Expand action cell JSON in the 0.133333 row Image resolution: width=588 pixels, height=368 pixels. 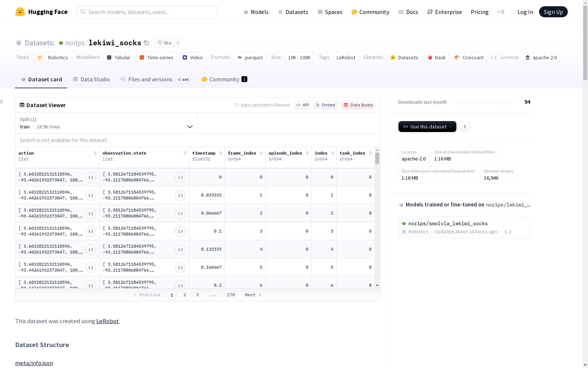91,250
